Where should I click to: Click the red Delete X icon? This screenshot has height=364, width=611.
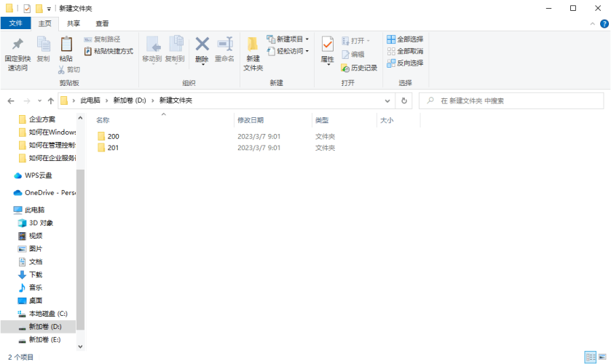coord(202,45)
